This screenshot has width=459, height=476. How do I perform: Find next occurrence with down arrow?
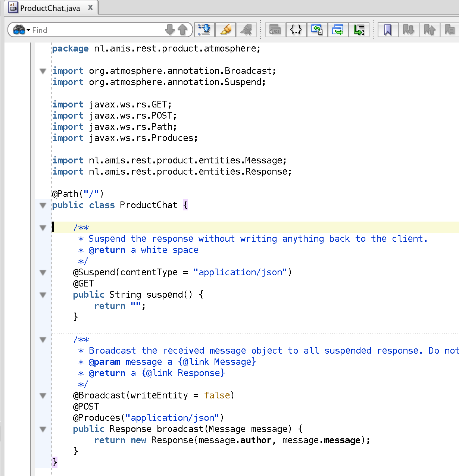point(170,30)
